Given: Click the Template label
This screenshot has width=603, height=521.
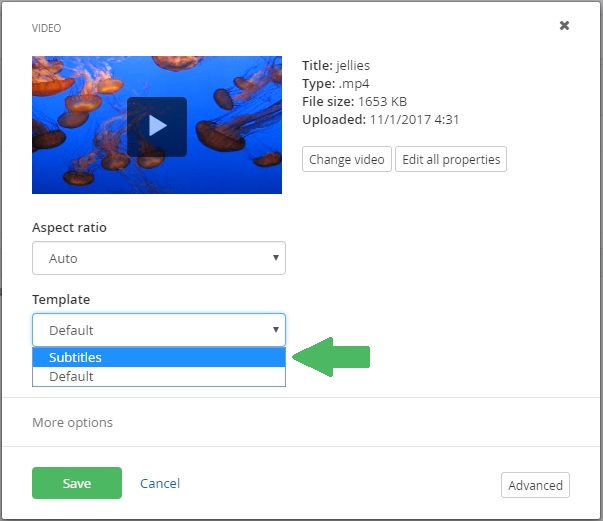Looking at the screenshot, I should pyautogui.click(x=61, y=299).
